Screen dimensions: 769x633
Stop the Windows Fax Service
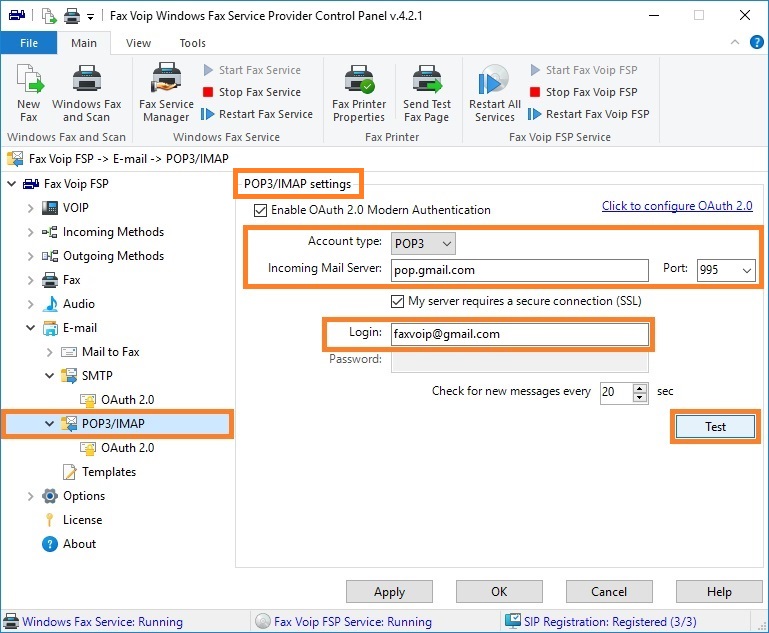[x=252, y=92]
